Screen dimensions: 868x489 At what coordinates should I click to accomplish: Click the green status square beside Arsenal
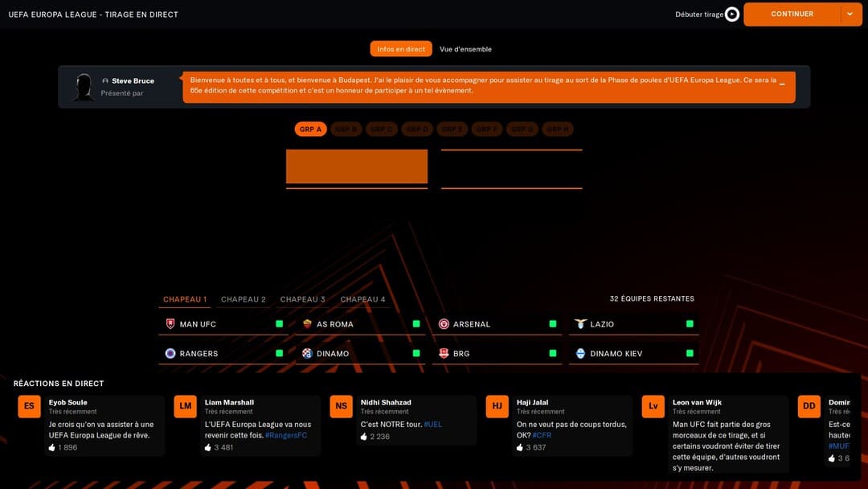553,324
